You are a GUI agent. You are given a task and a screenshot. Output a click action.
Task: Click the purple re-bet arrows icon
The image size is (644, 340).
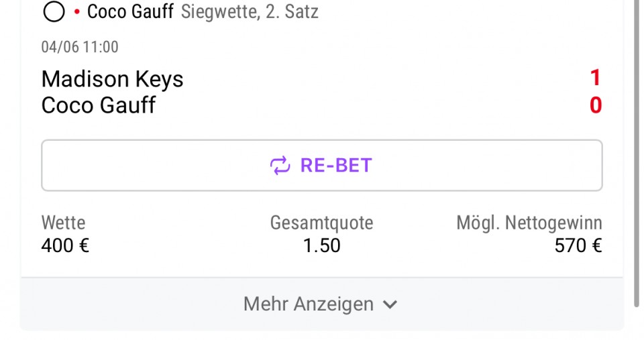point(280,166)
